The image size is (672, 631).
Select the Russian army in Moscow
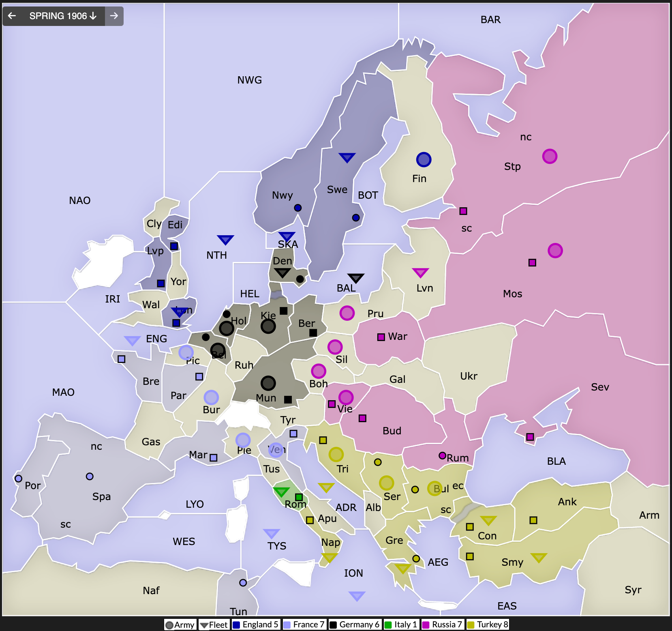click(555, 251)
